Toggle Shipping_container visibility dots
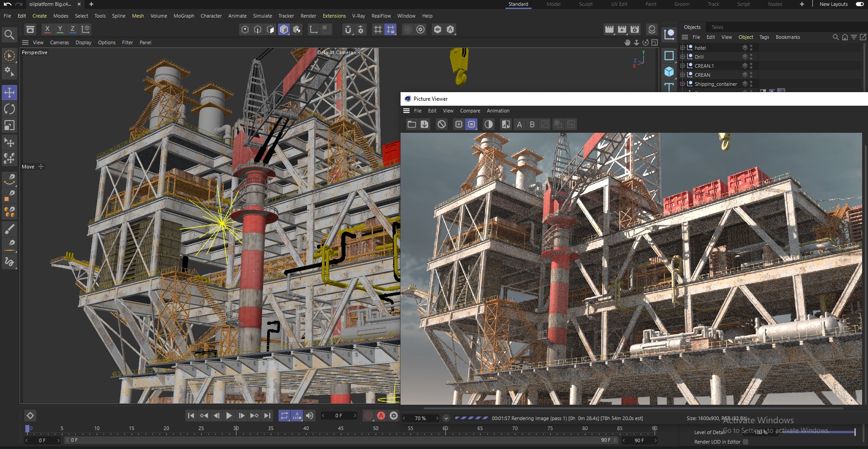 click(751, 84)
